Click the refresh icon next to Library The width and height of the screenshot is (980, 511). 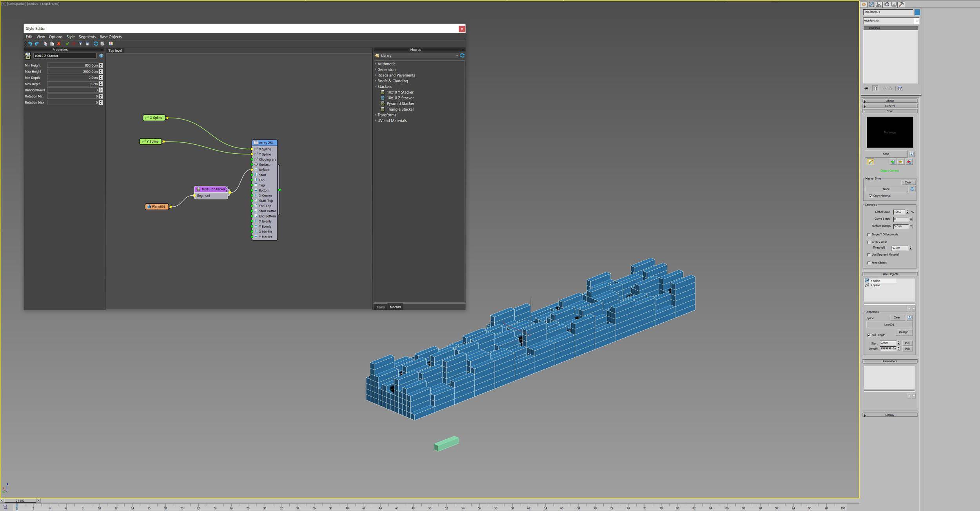click(x=462, y=56)
